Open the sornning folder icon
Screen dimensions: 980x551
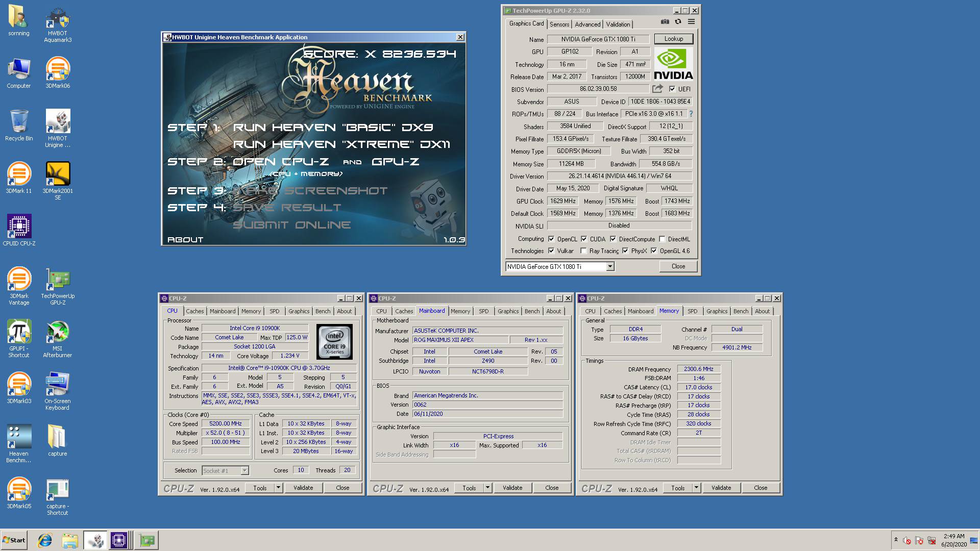coord(19,20)
